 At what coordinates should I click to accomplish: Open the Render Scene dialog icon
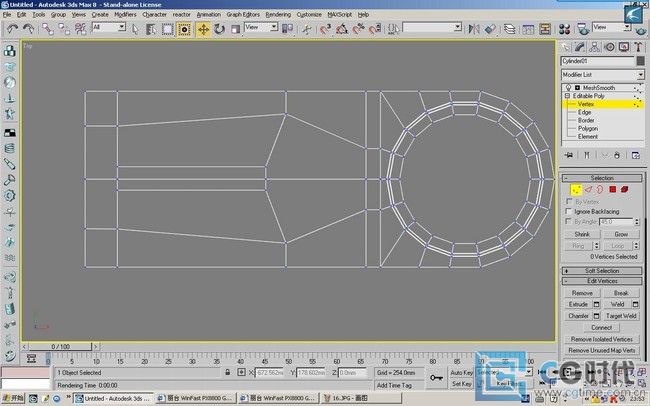[x=583, y=29]
